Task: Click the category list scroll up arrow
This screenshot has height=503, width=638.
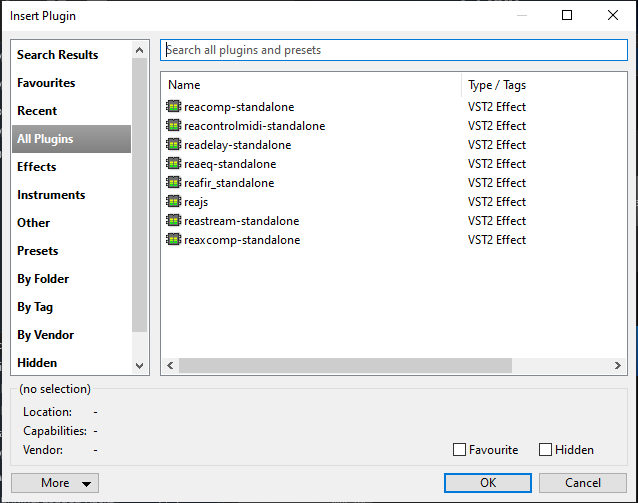Action: coord(140,50)
